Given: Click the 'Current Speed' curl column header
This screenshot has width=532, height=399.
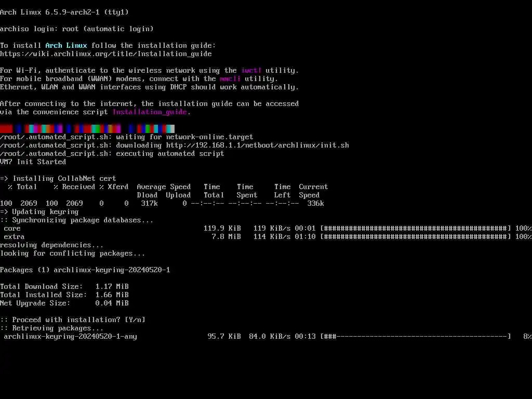Looking at the screenshot, I should (313, 191).
